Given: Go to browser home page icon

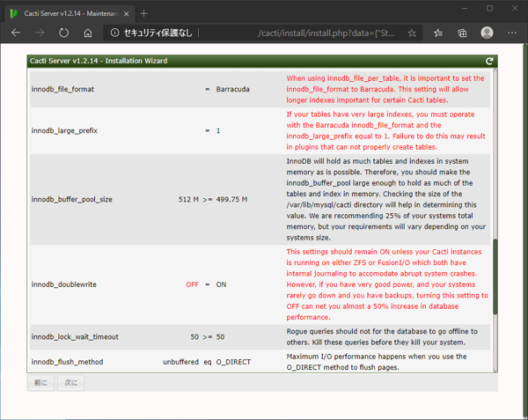Looking at the screenshot, I should pyautogui.click(x=88, y=33).
